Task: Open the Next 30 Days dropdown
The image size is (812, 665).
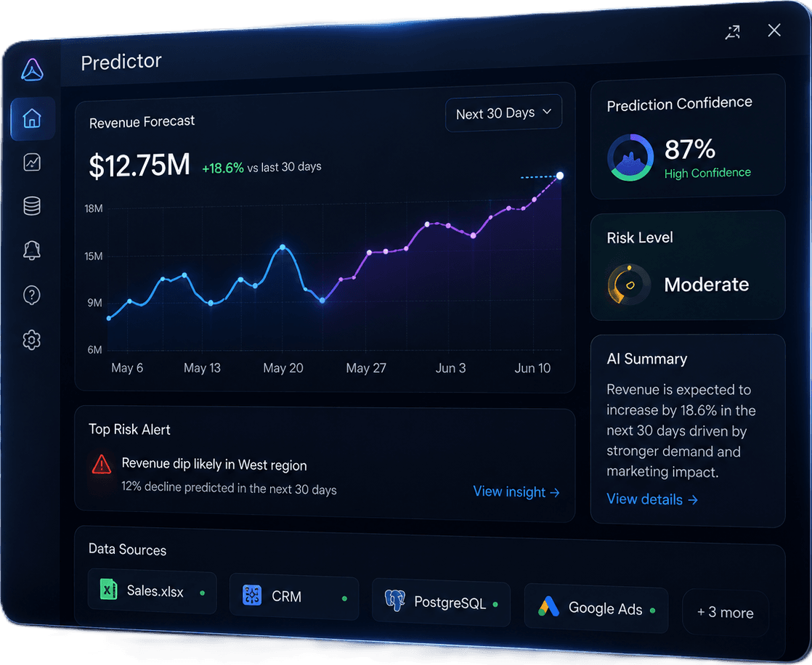Action: coord(503,113)
